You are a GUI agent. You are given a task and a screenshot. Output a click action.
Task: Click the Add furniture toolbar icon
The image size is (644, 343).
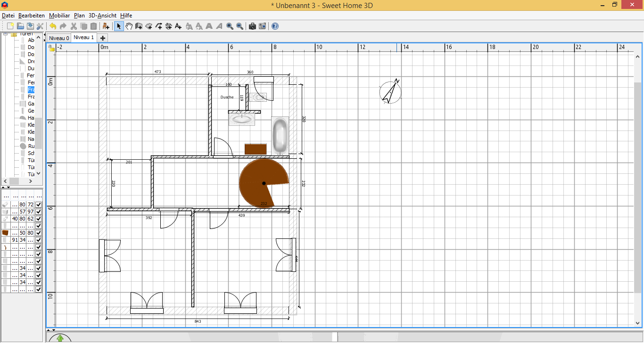pos(106,26)
